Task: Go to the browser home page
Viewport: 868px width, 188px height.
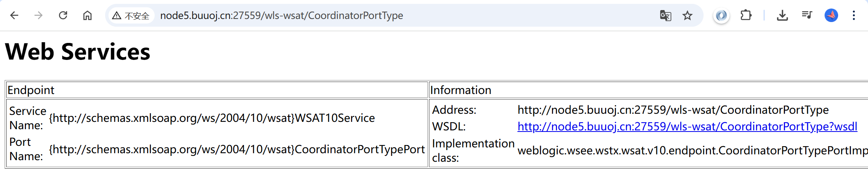Action: click(87, 15)
